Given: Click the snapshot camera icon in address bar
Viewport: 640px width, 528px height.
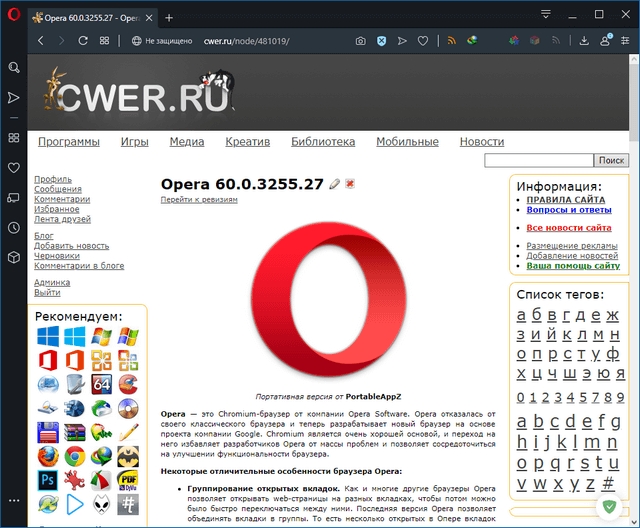Looking at the screenshot, I should click(x=361, y=41).
